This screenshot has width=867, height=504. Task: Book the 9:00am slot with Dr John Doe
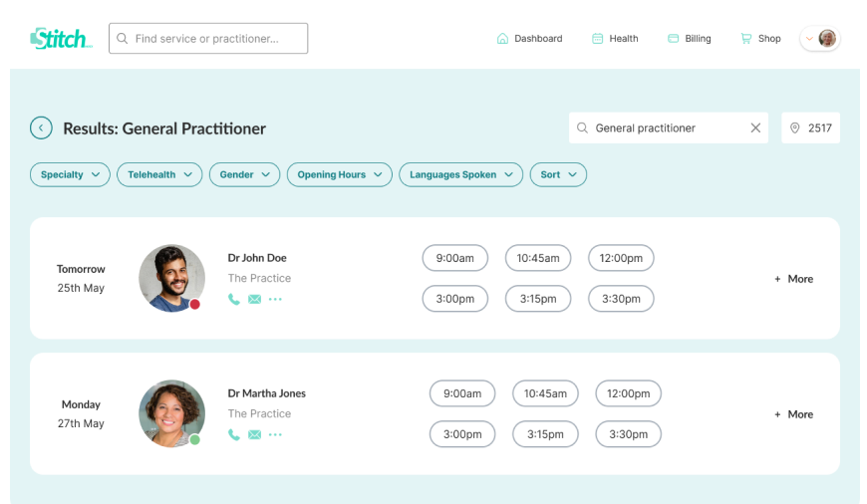[x=454, y=258]
